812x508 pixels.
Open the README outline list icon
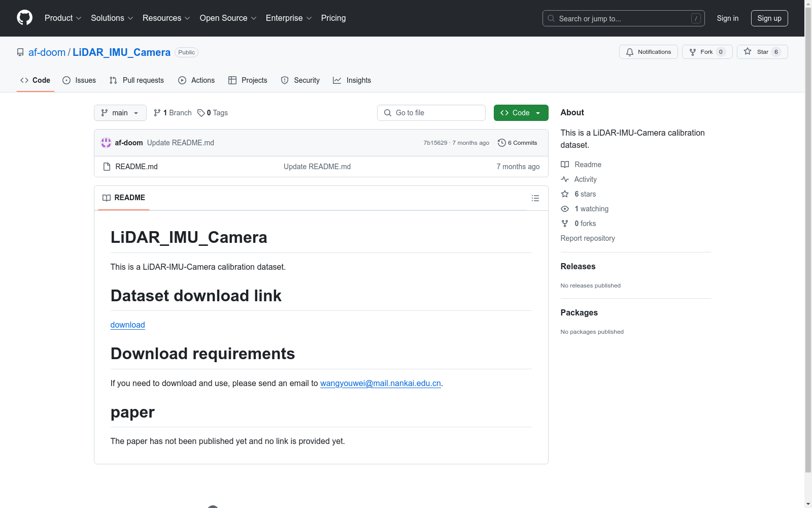[535, 198]
